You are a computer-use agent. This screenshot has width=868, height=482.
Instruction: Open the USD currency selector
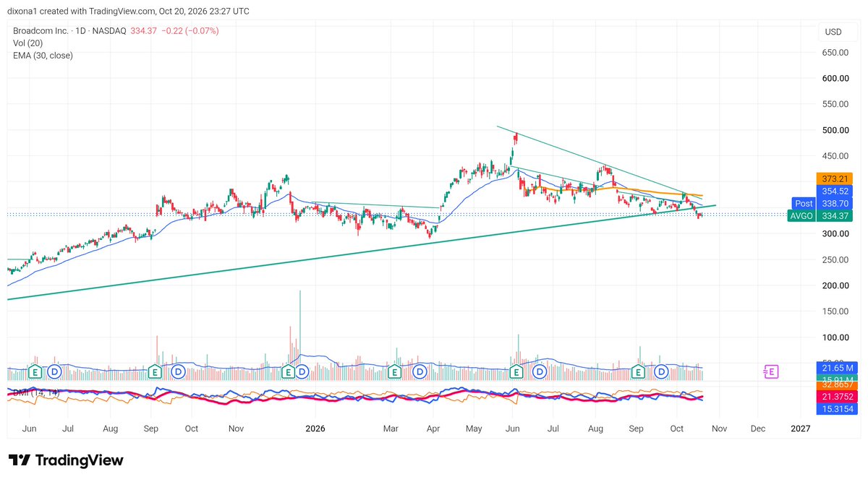[833, 33]
